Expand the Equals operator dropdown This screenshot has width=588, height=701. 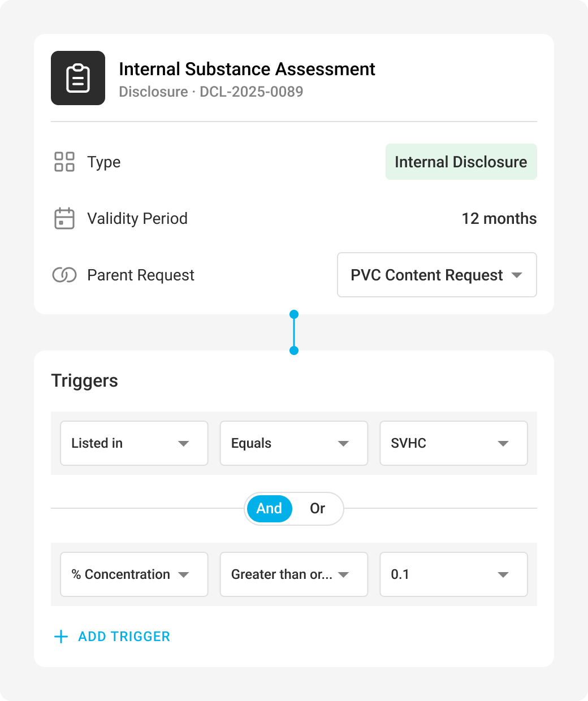tap(293, 443)
